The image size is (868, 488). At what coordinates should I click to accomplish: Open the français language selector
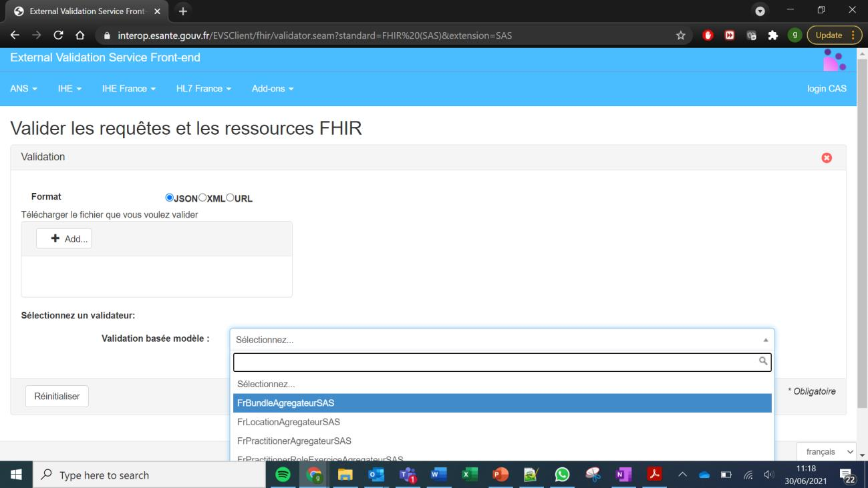click(x=826, y=452)
